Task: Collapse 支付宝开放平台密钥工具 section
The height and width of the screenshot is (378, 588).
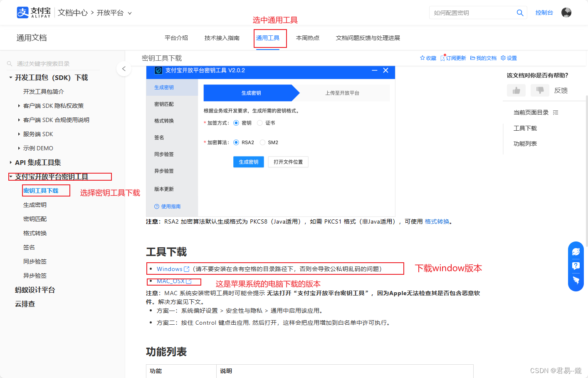Action: click(11, 177)
